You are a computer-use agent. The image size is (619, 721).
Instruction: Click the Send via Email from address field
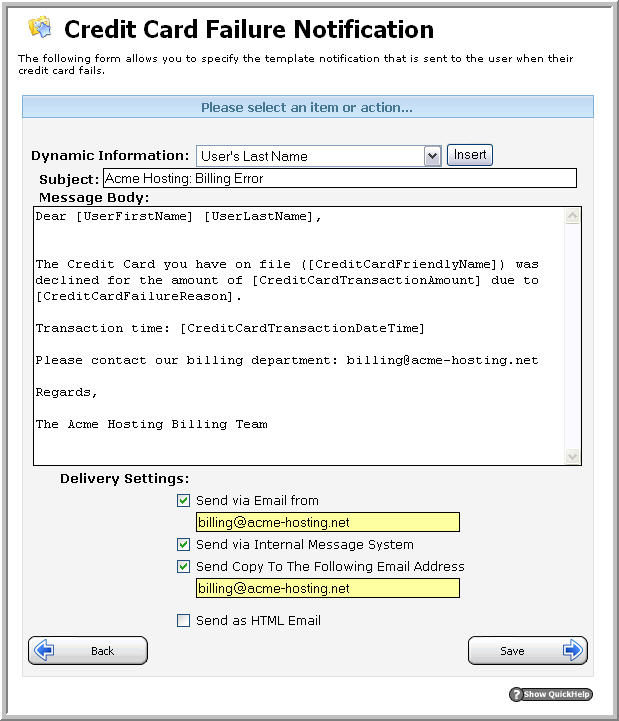327,522
